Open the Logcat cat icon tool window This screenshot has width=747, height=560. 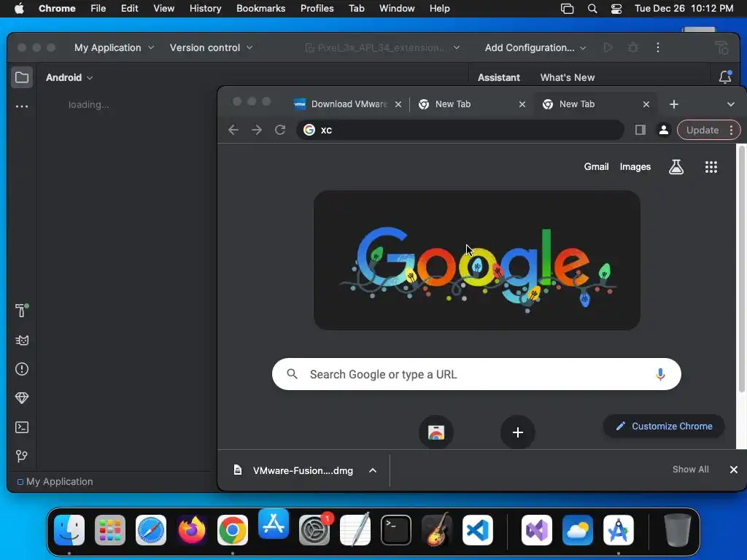point(22,340)
